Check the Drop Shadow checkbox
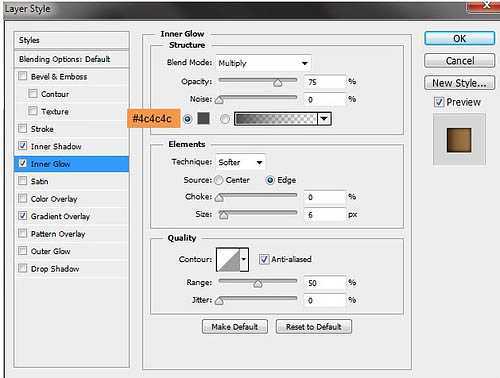500x378 pixels. pyautogui.click(x=22, y=268)
